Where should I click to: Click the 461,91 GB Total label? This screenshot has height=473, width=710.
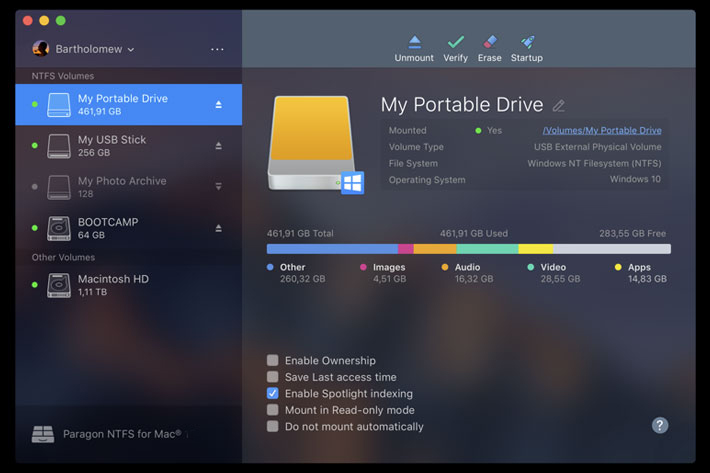(300, 234)
